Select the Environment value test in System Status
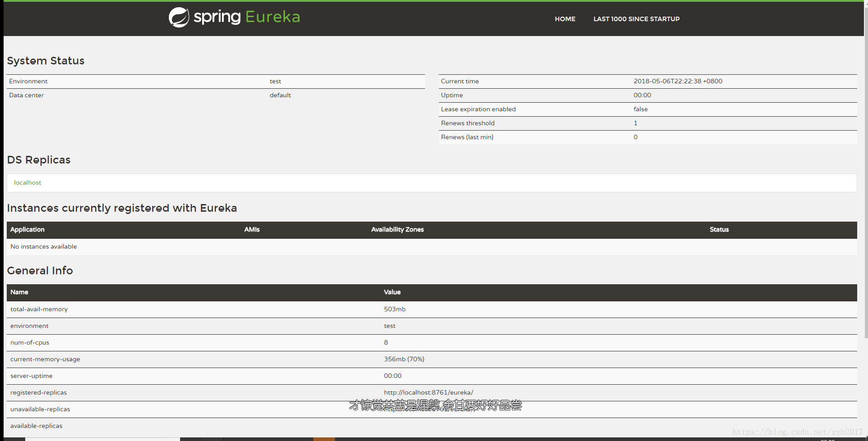 (275, 81)
